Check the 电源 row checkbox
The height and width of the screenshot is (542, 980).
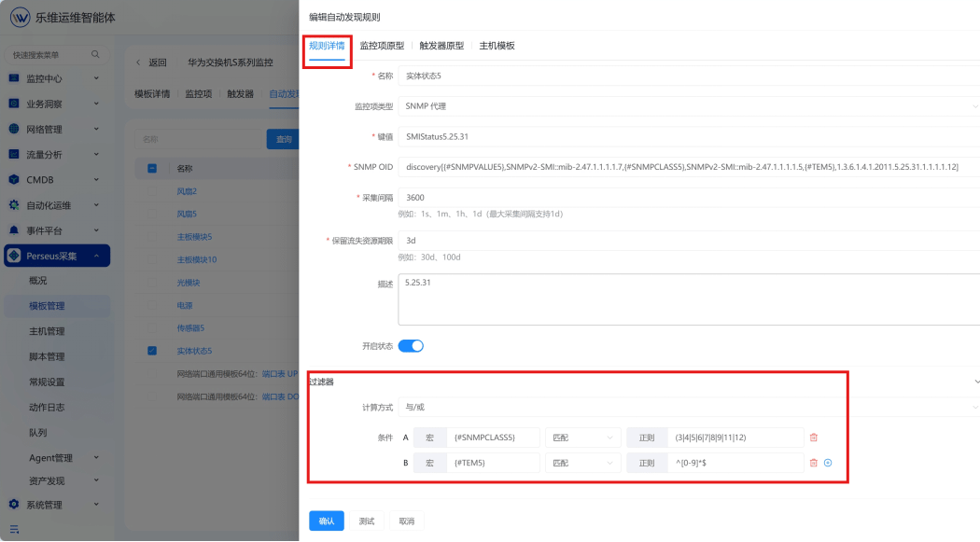(x=152, y=305)
